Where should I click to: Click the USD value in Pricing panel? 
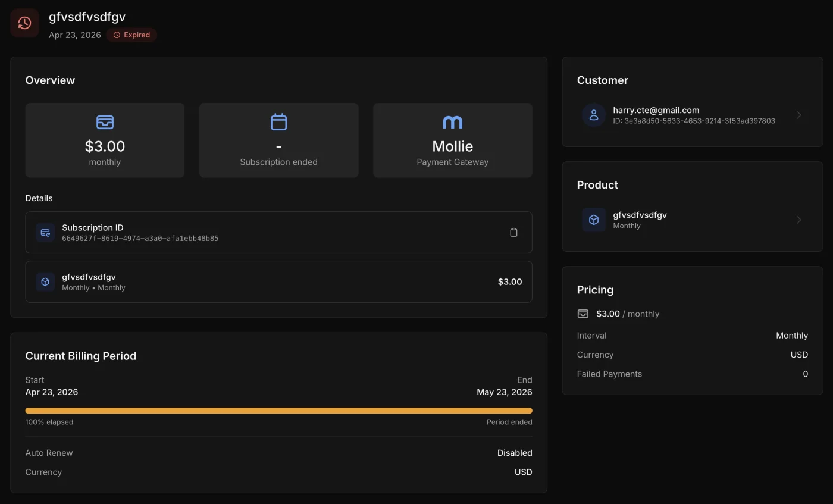pos(799,355)
